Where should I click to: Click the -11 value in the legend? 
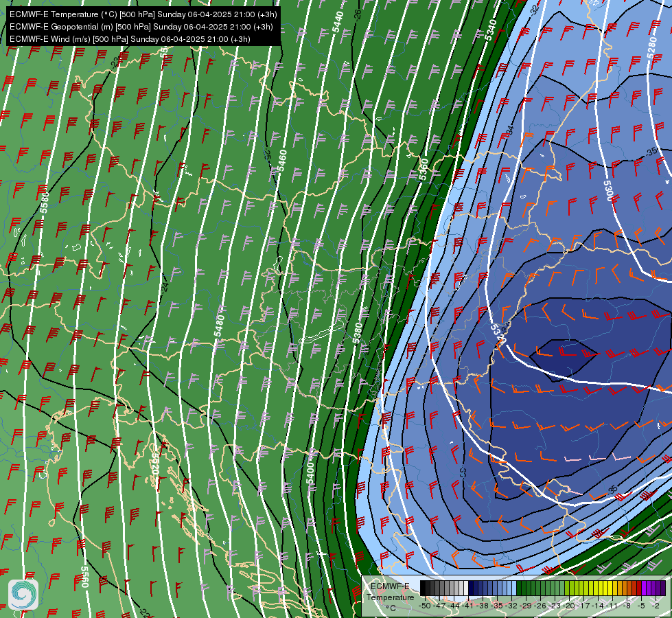point(612,606)
